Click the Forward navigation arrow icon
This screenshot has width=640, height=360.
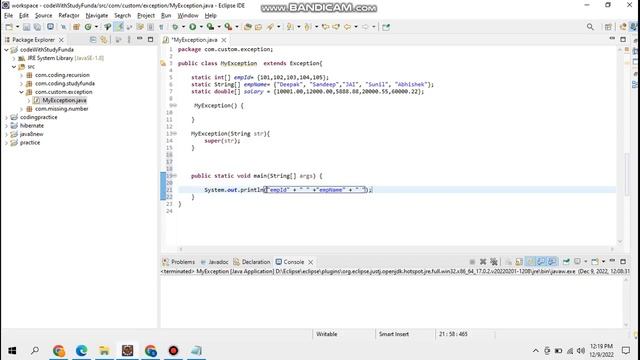pyautogui.click(x=365, y=27)
